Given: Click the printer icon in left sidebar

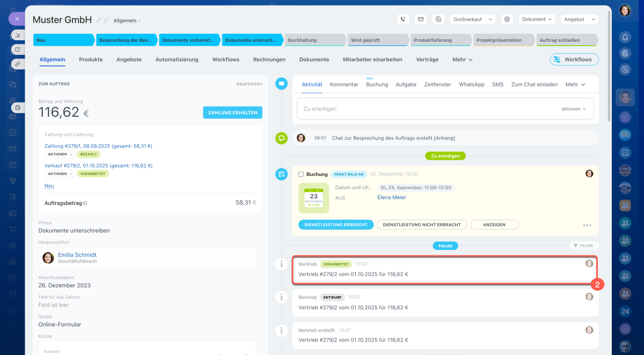Looking at the screenshot, I should point(18,108).
